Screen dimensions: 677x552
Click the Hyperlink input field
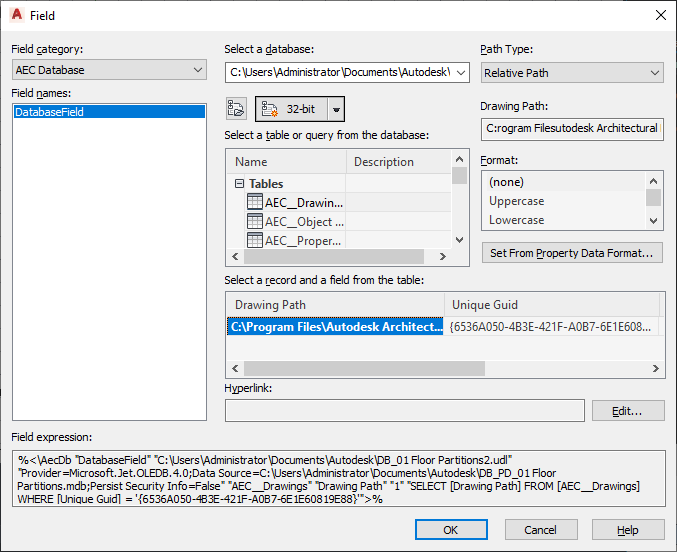tap(405, 410)
